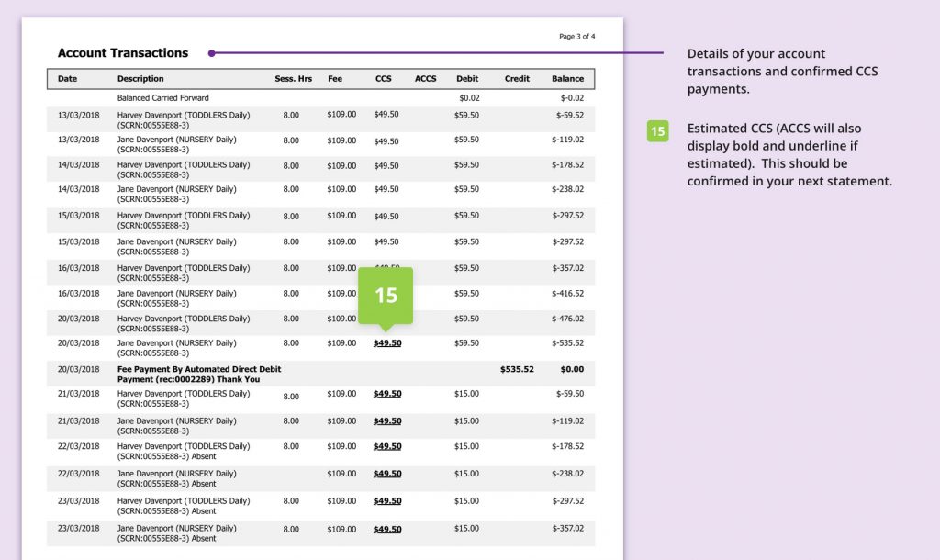Select the Fee Payment By Automated Direct Debit entry
Image resolution: width=940 pixels, height=560 pixels.
point(199,374)
